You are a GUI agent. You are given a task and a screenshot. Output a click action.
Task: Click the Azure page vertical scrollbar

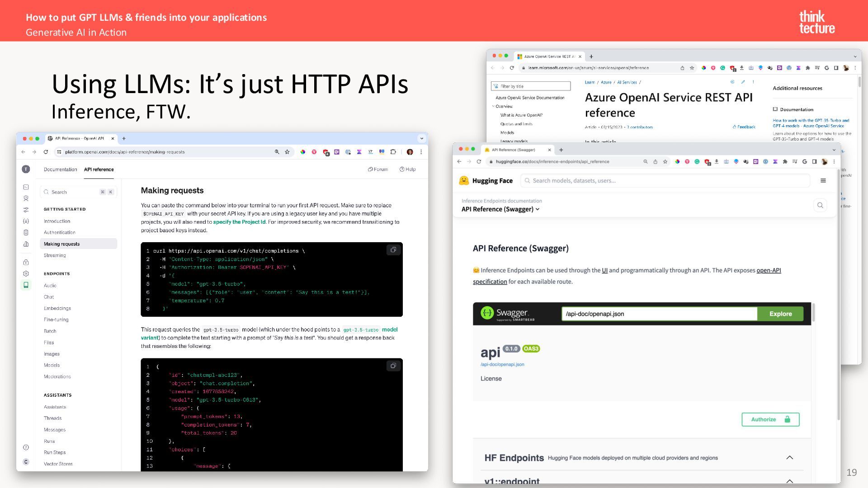[859, 82]
